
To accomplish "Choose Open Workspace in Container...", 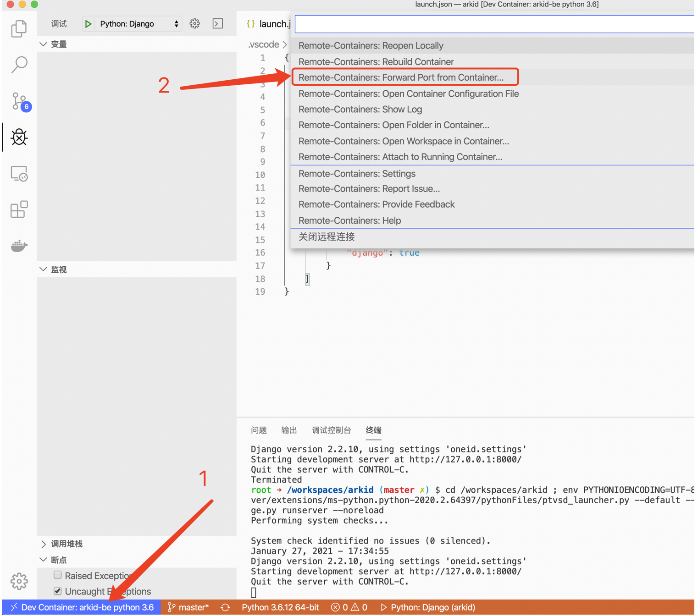I will pos(492,141).
